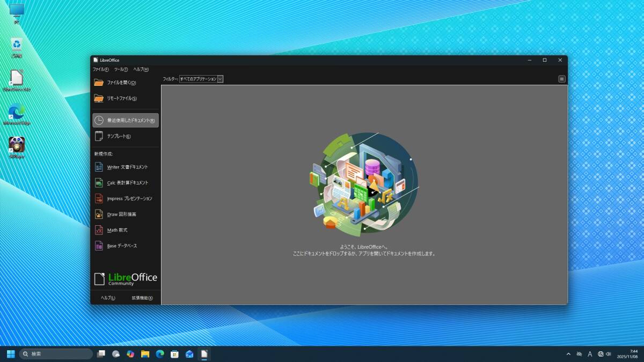Switch to テンプレート view

119,136
